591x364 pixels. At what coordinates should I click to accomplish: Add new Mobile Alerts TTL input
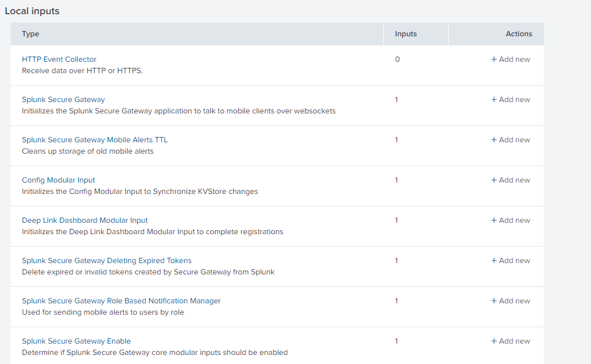tap(510, 139)
